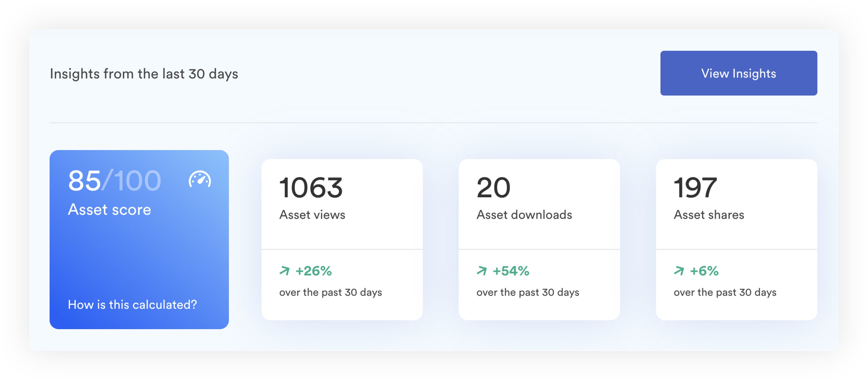Viewport: 868px width, 380px height.
Task: Select the Asset shares label
Action: (x=709, y=215)
